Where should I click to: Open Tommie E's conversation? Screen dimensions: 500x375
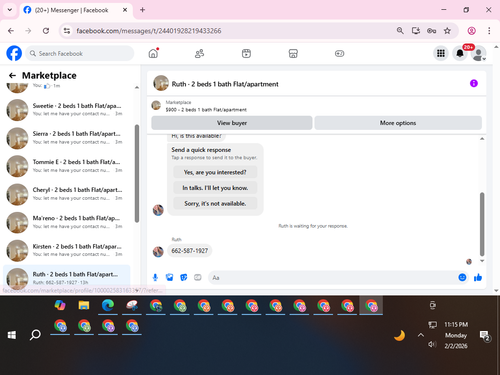(x=67, y=166)
